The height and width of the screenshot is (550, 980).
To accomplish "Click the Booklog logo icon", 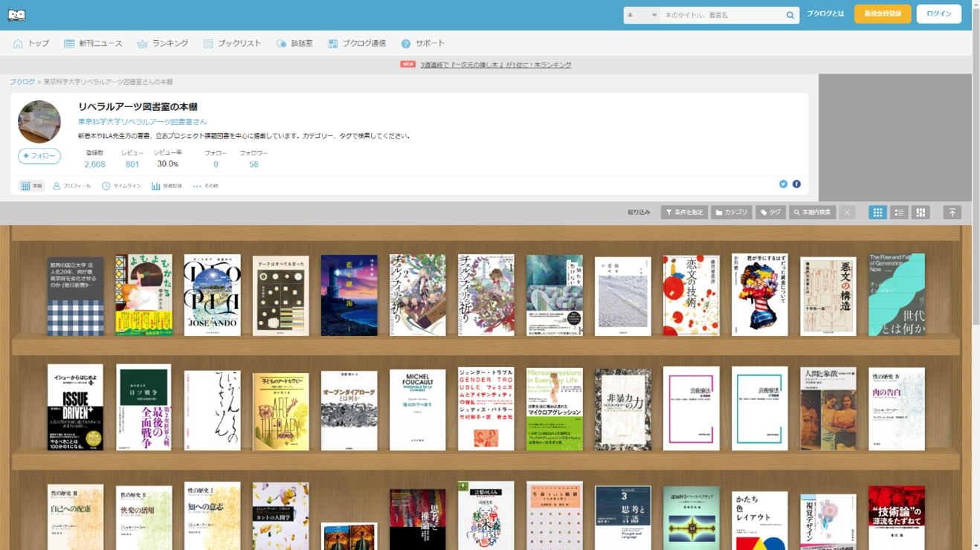I will [16, 15].
